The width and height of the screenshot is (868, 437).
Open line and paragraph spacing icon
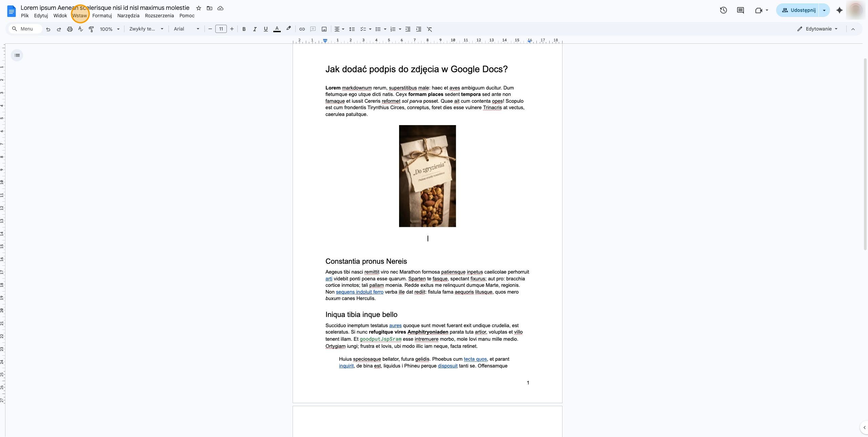(x=352, y=29)
